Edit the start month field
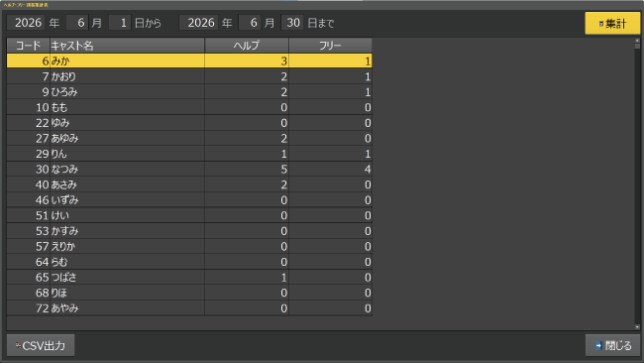 point(77,23)
